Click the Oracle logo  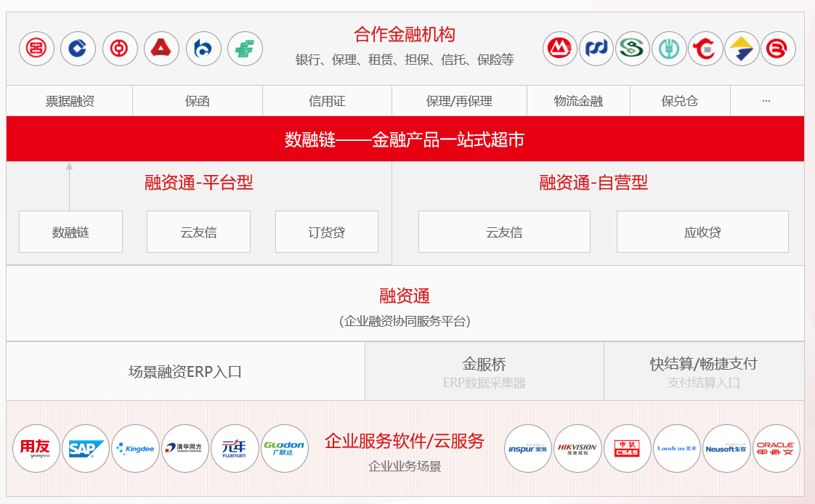[x=775, y=448]
